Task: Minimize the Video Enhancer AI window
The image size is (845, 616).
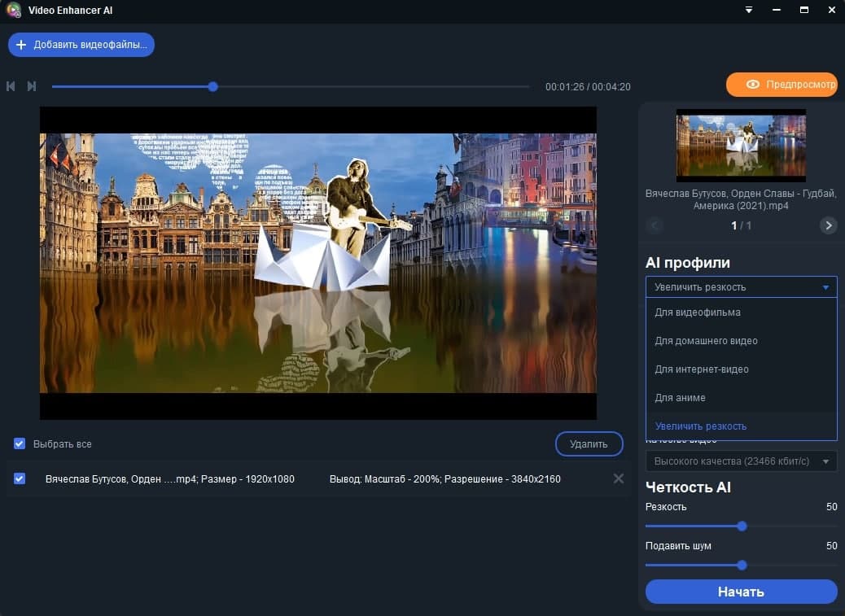Action: 777,10
